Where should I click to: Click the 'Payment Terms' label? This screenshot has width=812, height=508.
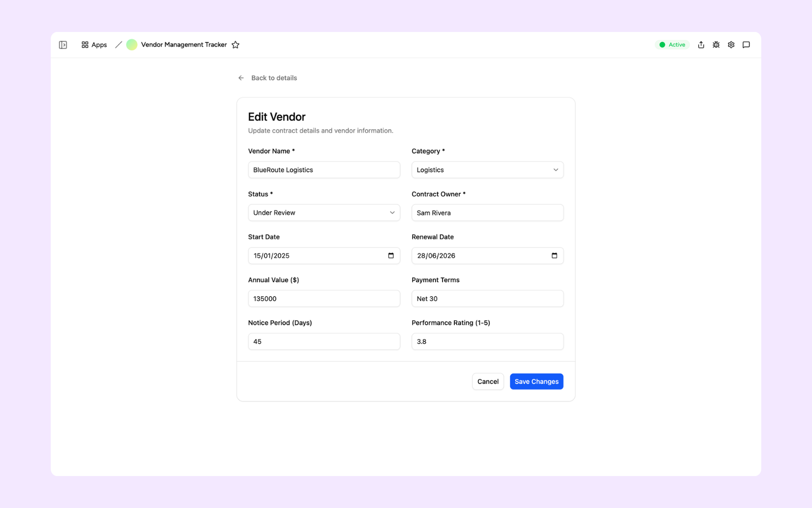coord(436,280)
